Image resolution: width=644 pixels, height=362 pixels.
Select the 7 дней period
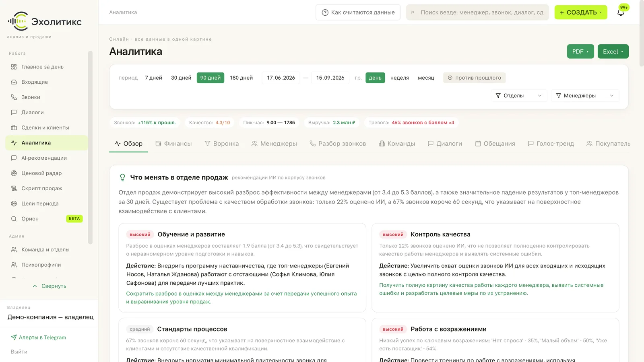tap(153, 78)
